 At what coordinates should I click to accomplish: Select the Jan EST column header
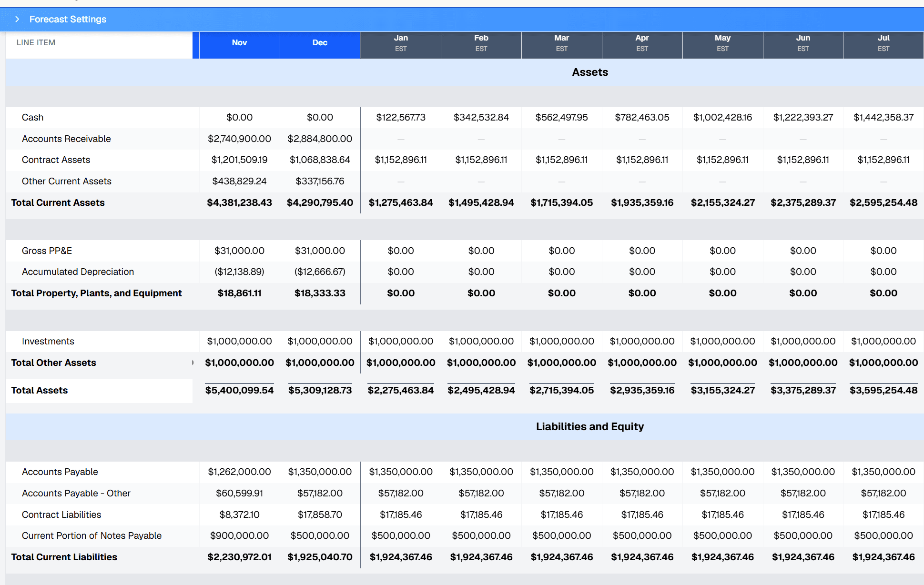coord(401,45)
